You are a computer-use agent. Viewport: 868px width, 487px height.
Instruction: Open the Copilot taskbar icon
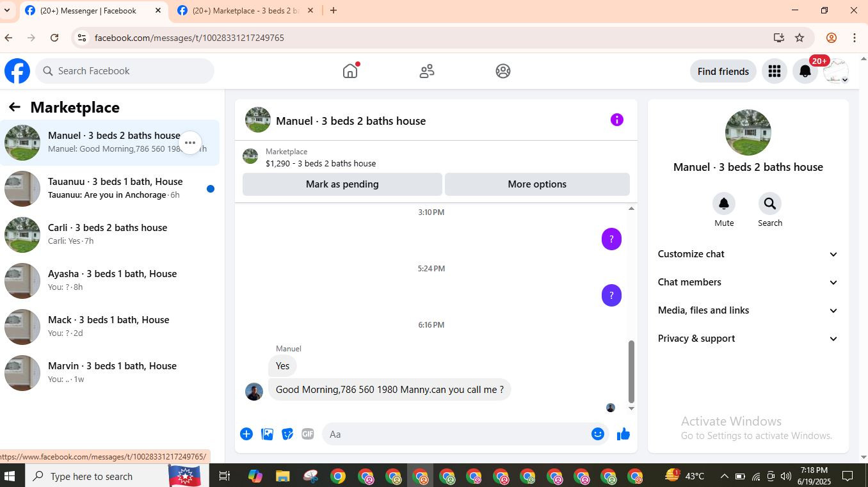coord(255,476)
